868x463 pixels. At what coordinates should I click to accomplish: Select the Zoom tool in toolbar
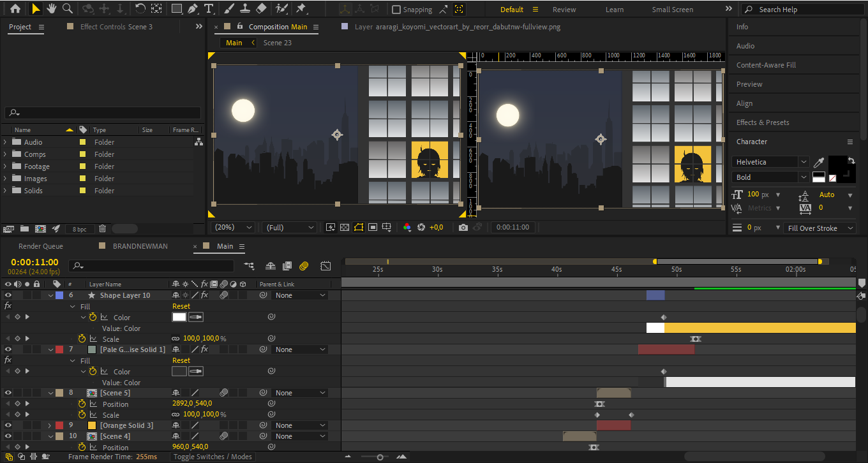[67, 9]
